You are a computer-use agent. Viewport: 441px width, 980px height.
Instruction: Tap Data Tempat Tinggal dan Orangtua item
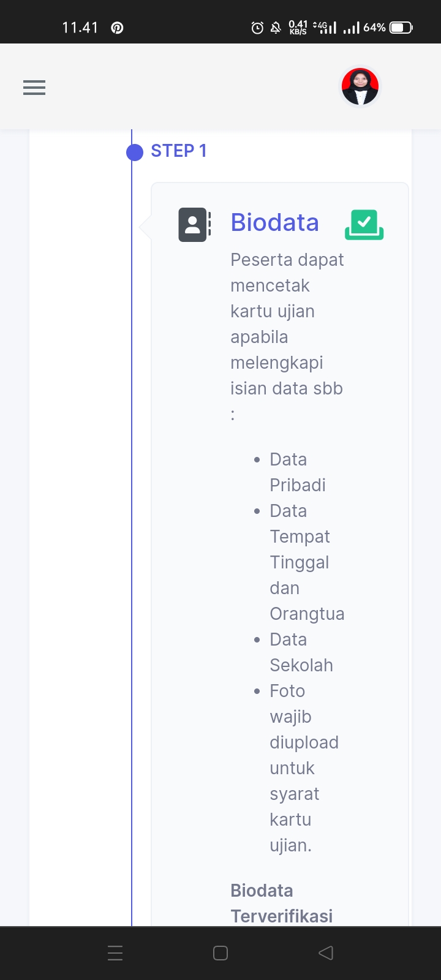[x=306, y=562]
